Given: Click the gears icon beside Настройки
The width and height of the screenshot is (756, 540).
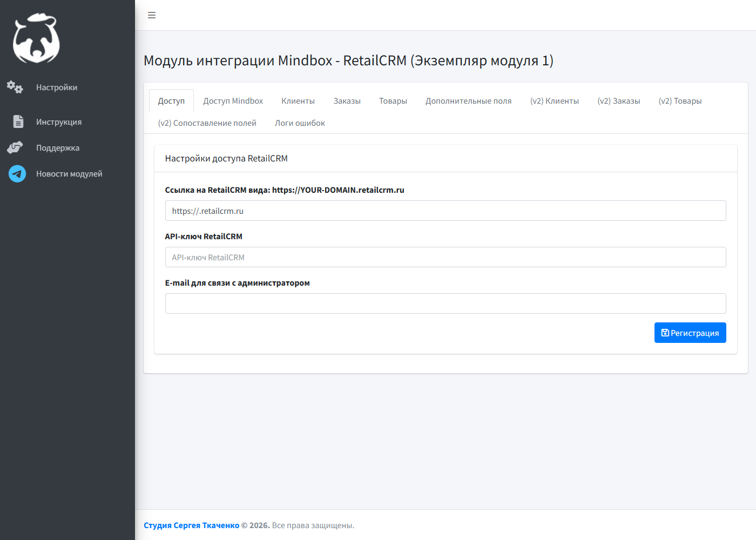Looking at the screenshot, I should 15,87.
